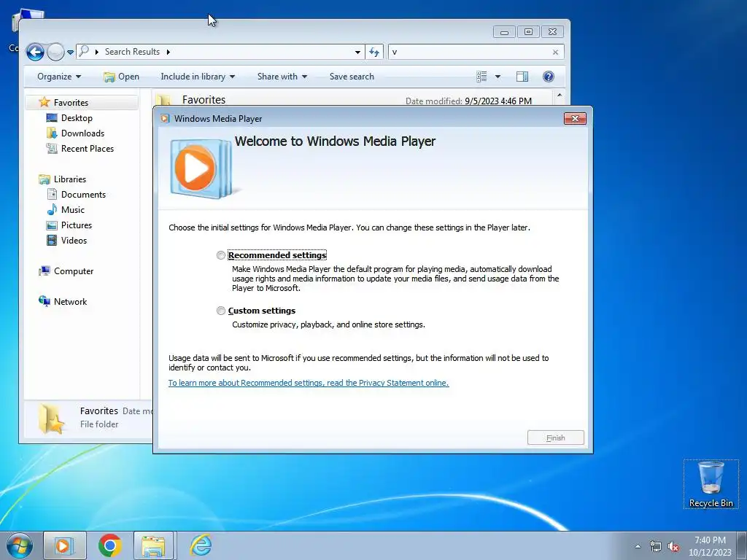Image resolution: width=747 pixels, height=560 pixels.
Task: Click Save search in the toolbar
Action: pyautogui.click(x=352, y=77)
